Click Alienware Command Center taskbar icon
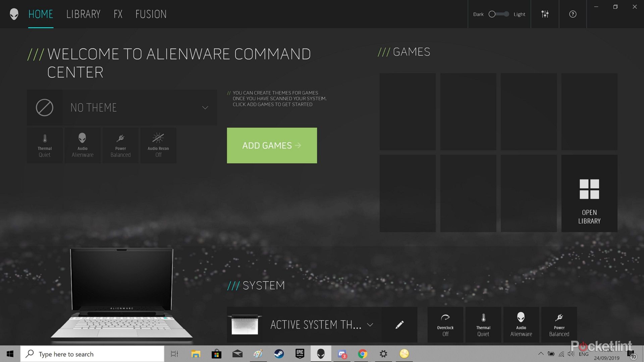Screen dimensions: 644x362 tap(321, 354)
